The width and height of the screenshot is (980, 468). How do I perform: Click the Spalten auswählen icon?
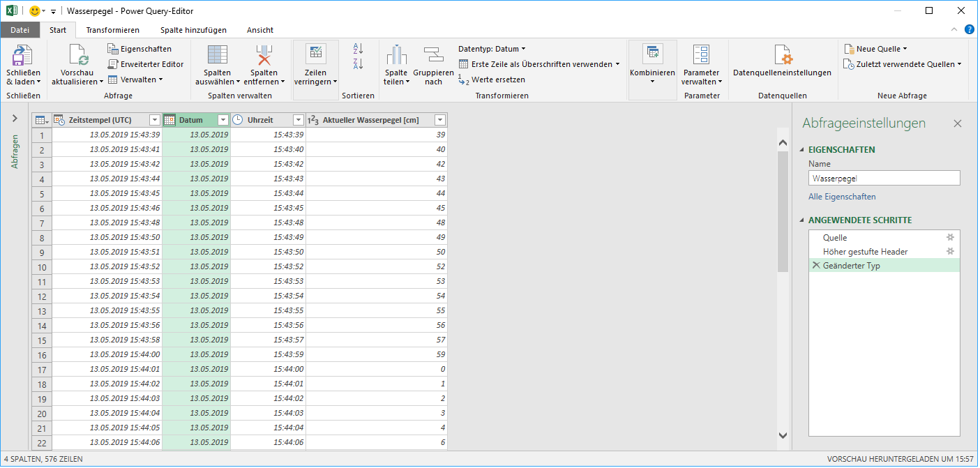[217, 56]
